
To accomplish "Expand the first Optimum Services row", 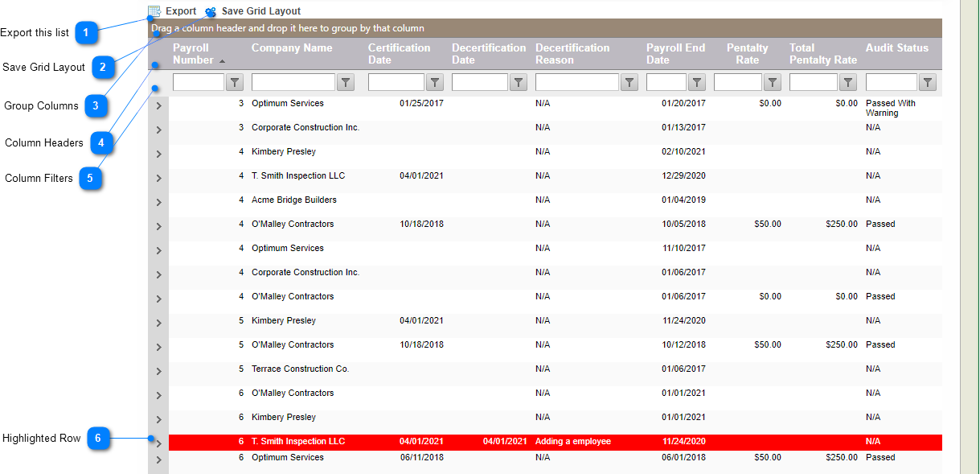I will 158,106.
